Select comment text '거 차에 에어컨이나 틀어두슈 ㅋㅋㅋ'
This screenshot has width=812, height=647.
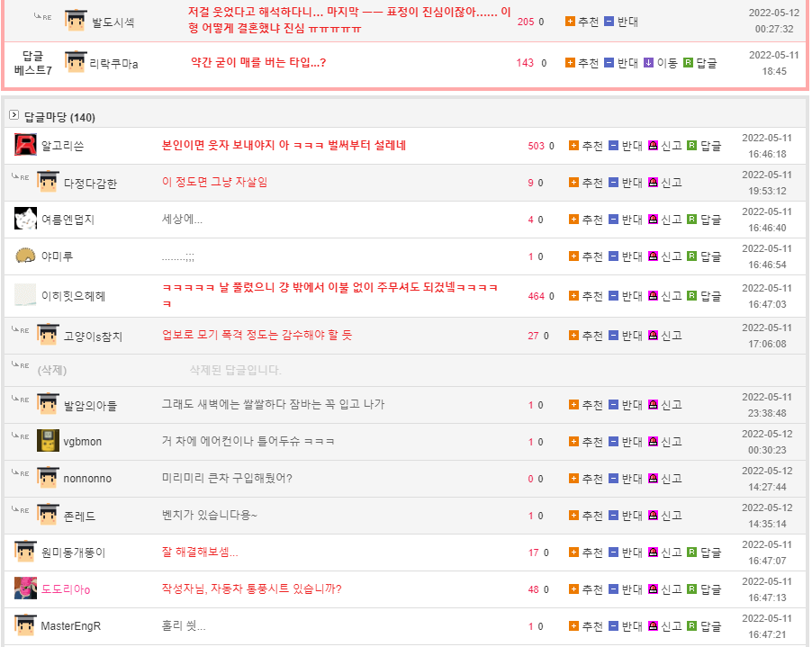pos(248,441)
